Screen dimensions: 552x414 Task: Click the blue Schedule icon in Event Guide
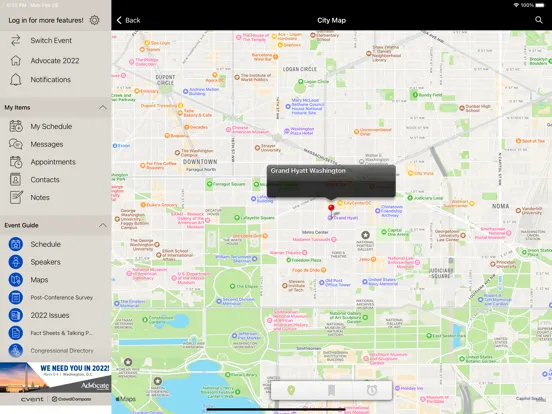coord(15,244)
